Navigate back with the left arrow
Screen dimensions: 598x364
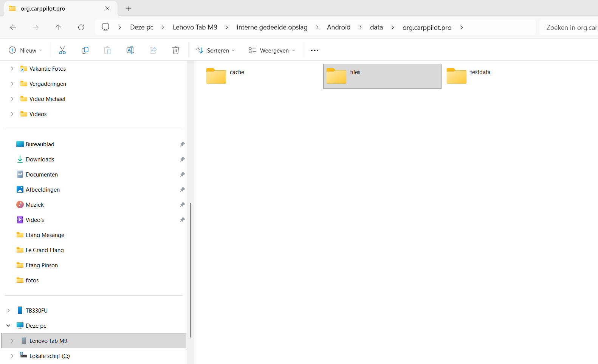pos(13,27)
